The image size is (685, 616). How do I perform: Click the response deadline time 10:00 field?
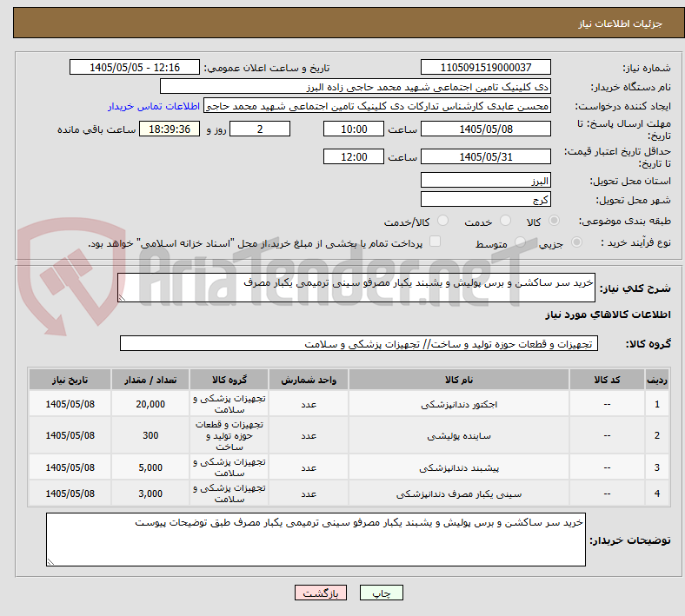354,129
